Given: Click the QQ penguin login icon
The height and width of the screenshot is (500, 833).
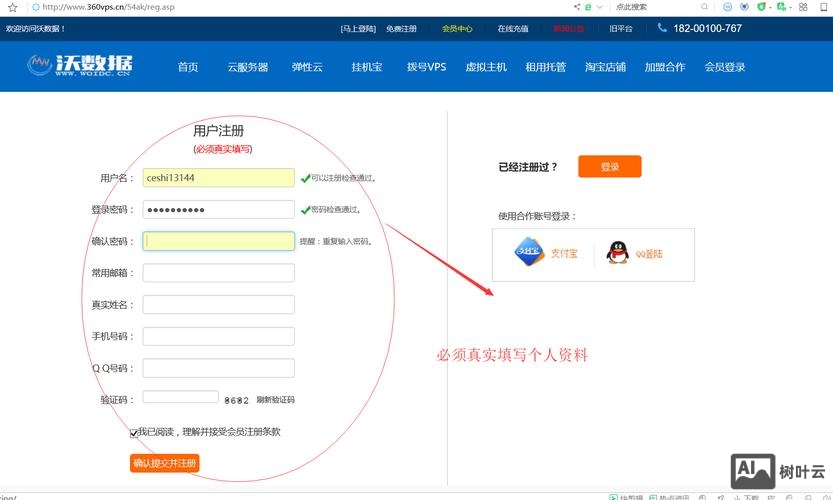Looking at the screenshot, I should pyautogui.click(x=617, y=252).
